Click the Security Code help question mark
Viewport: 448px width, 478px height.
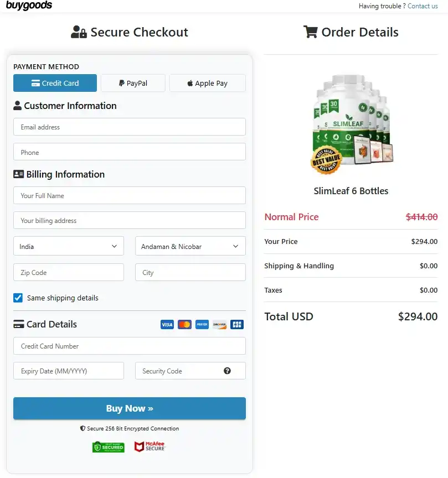[228, 371]
